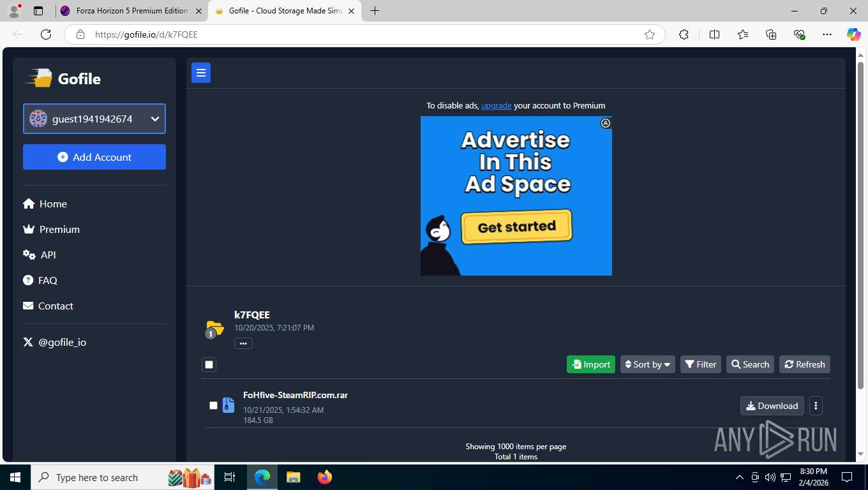Viewport: 868px width, 490px height.
Task: Open Task View on the taskbar
Action: point(230,477)
